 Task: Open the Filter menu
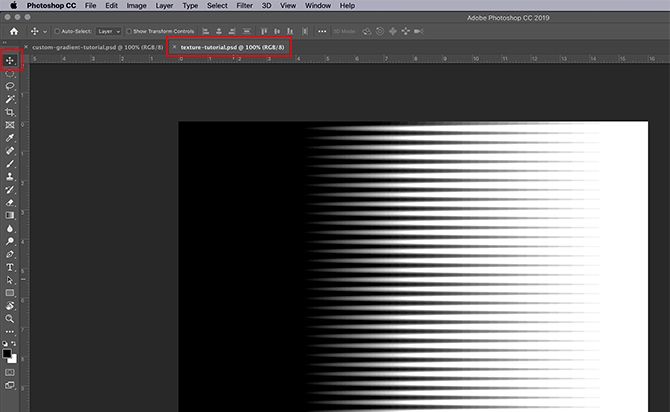pos(244,6)
